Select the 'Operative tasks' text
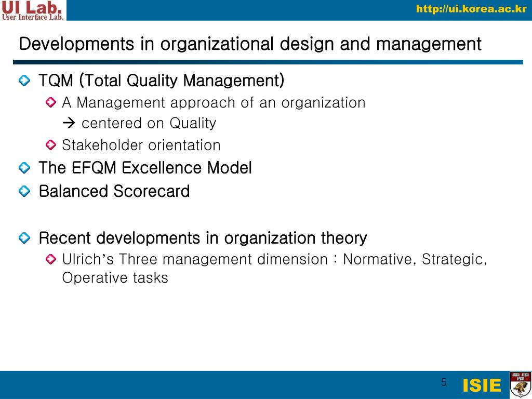The width and height of the screenshot is (532, 399). (x=115, y=278)
